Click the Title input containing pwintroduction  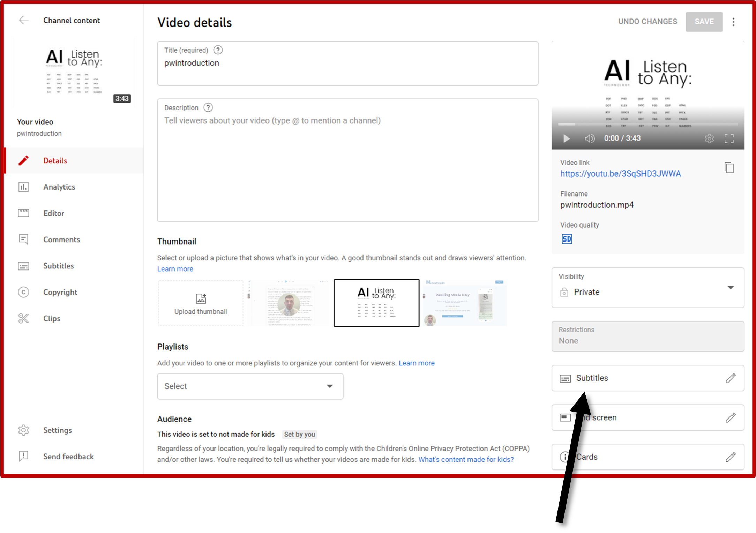point(347,63)
